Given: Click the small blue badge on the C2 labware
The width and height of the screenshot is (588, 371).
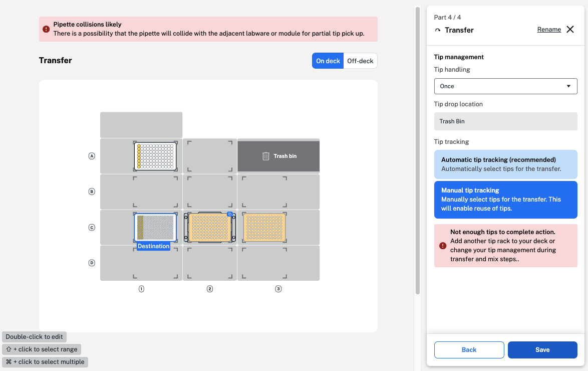Looking at the screenshot, I should tap(229, 214).
